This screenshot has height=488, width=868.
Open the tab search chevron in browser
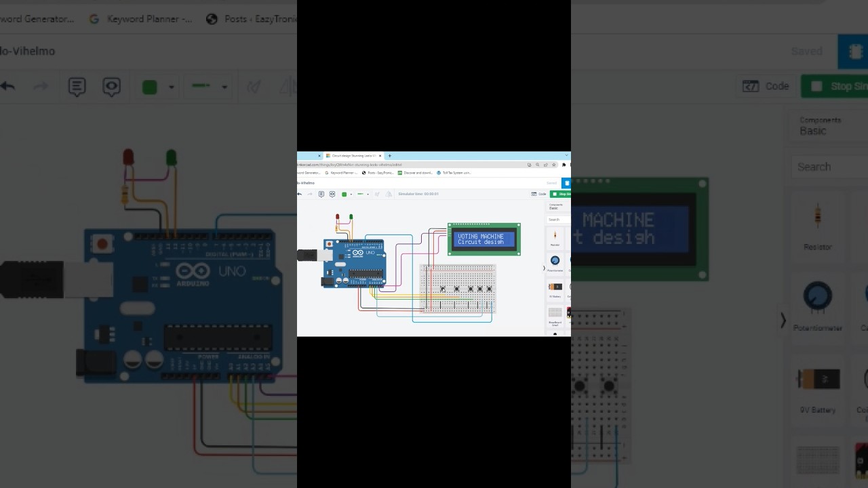(566, 155)
